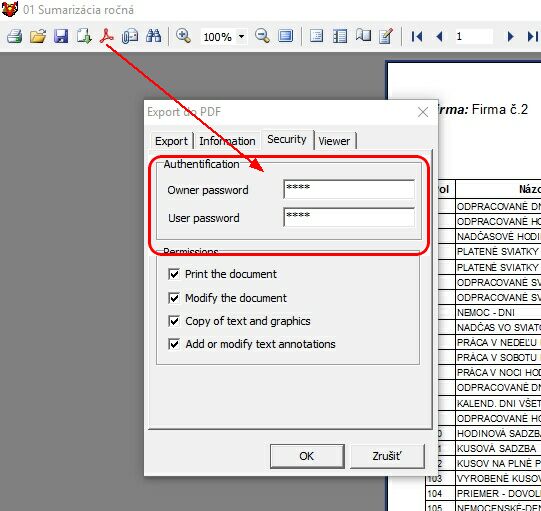Cancel with the Zrušiť button
The width and height of the screenshot is (541, 511).
pos(387,456)
